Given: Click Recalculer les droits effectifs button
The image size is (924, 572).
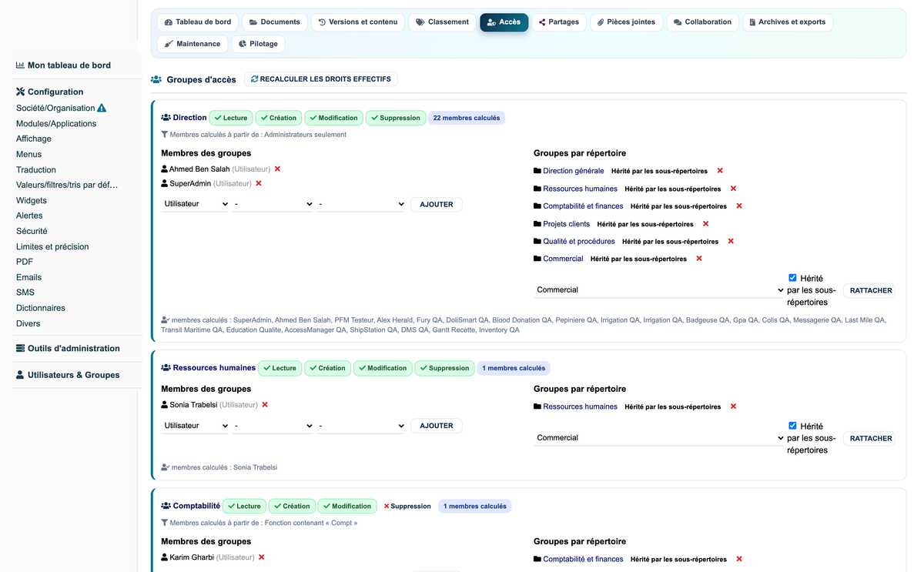Looking at the screenshot, I should tap(321, 79).
